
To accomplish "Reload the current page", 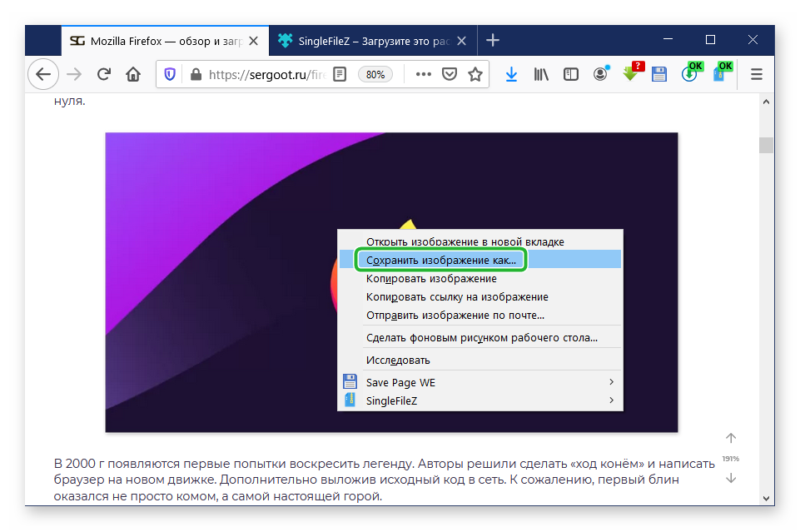I will point(104,74).
